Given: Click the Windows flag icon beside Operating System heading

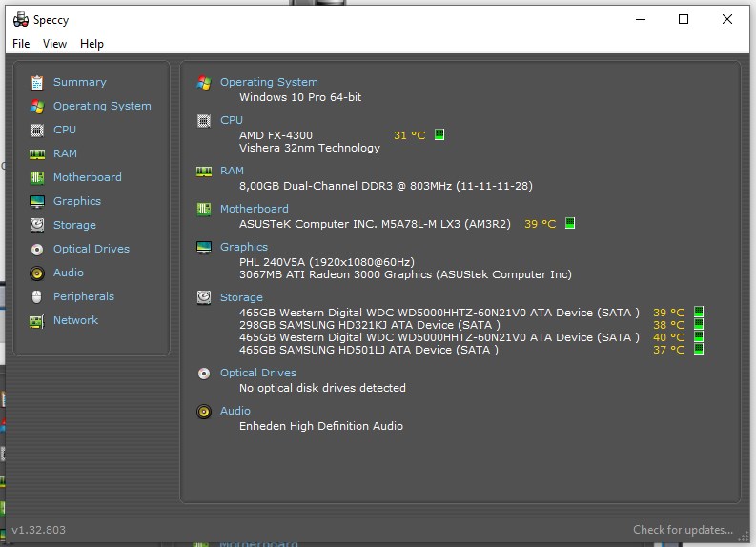Looking at the screenshot, I should pyautogui.click(x=204, y=82).
